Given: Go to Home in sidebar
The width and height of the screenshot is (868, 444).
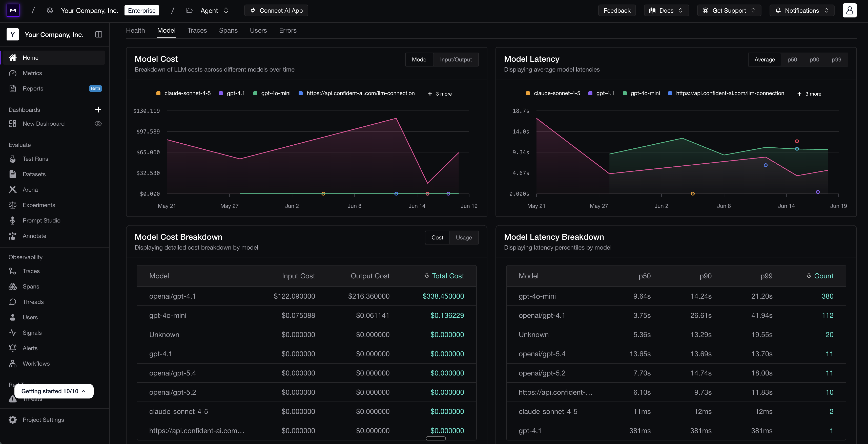Looking at the screenshot, I should (54, 58).
